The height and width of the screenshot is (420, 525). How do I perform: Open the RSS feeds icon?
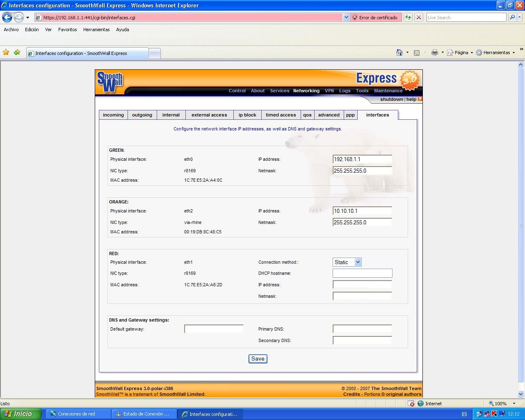click(x=417, y=52)
